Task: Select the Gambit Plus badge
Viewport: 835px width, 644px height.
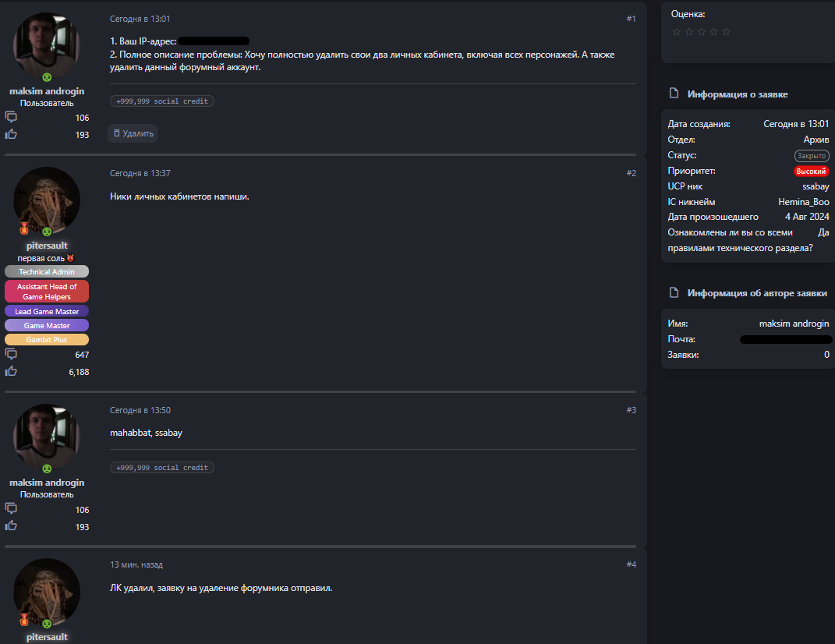Action: coord(47,340)
